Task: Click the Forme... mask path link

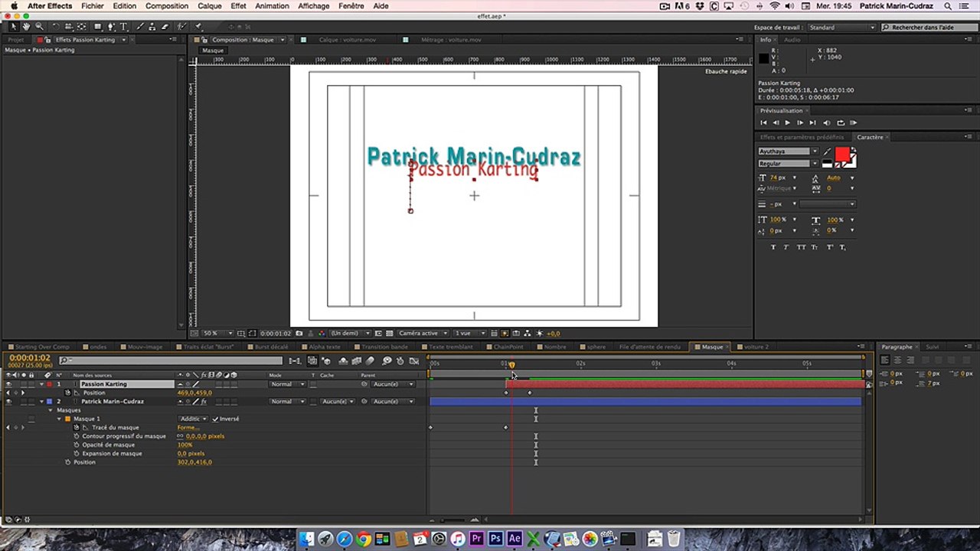Action: click(x=188, y=428)
